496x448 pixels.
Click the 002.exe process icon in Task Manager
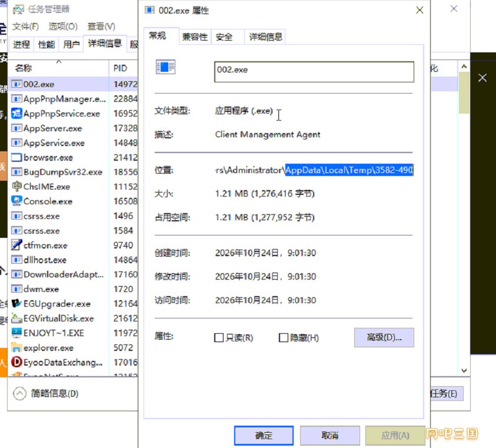[16, 84]
